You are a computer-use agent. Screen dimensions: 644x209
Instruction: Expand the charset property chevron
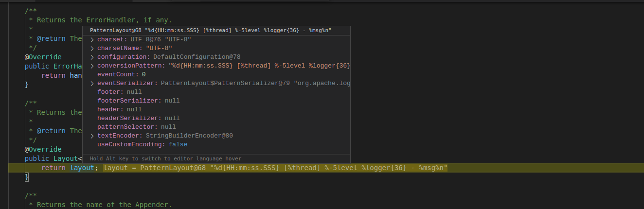click(92, 39)
